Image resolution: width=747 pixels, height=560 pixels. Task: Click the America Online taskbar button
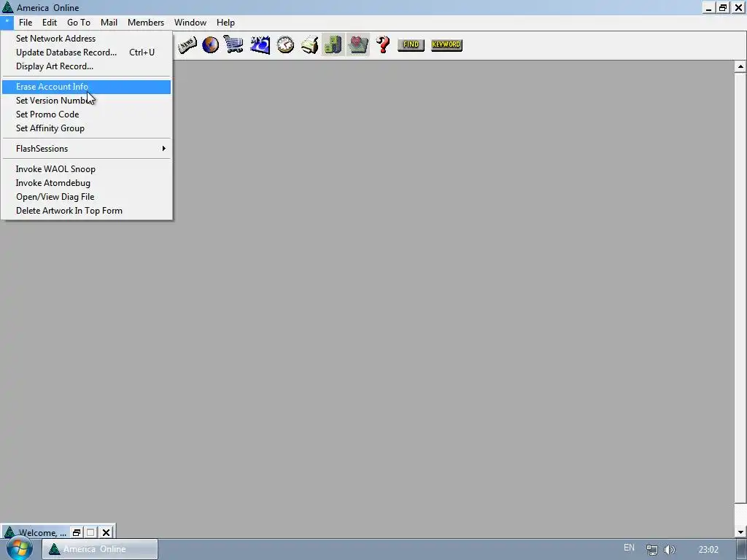pyautogui.click(x=100, y=549)
